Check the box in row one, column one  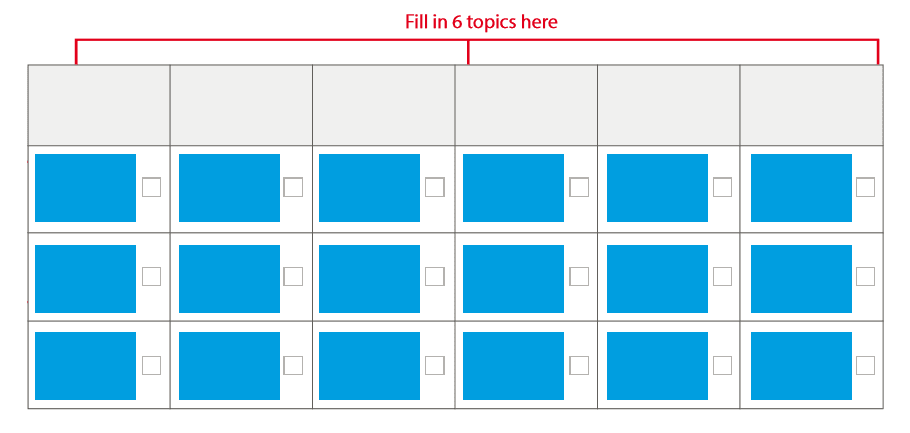point(151,187)
